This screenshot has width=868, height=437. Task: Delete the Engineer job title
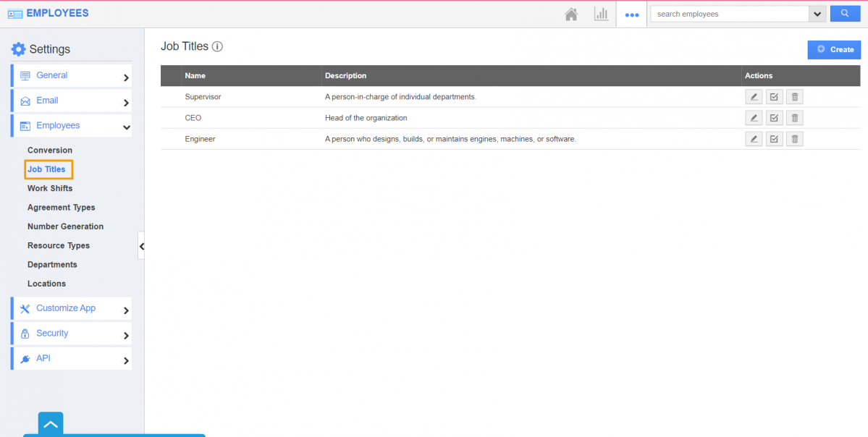click(795, 139)
